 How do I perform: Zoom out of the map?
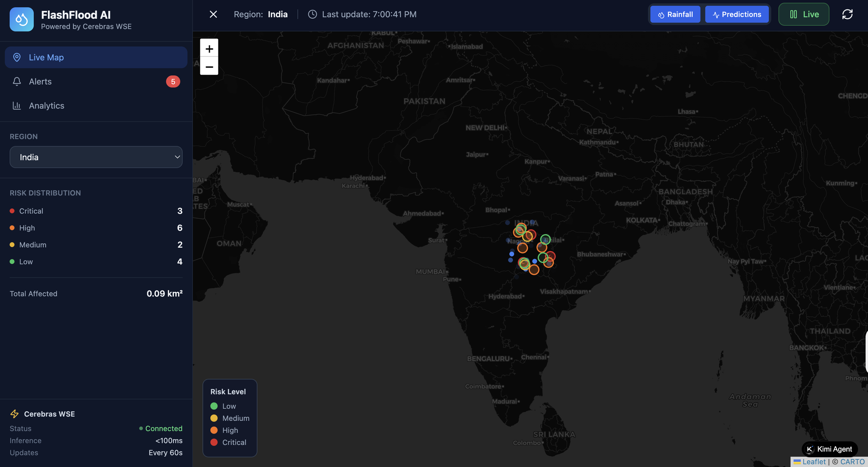click(x=209, y=66)
